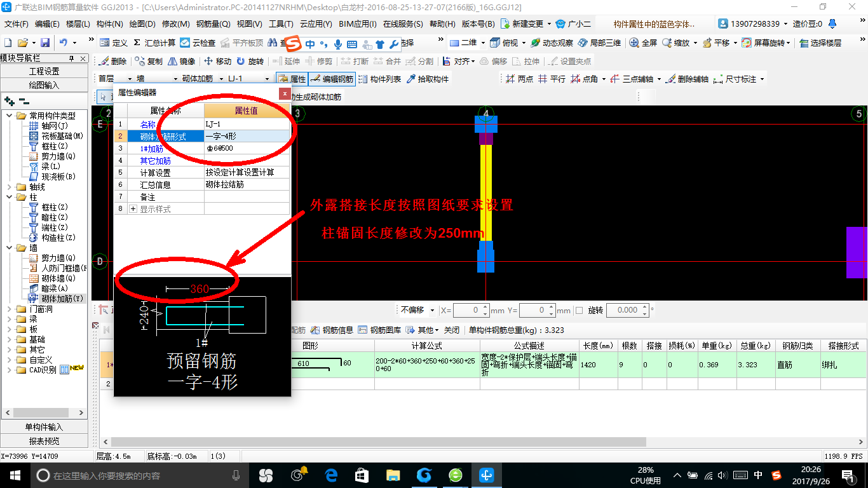Viewport: 868px width, 488px height.
Task: Open the 工具(T) menu
Action: 281,24
